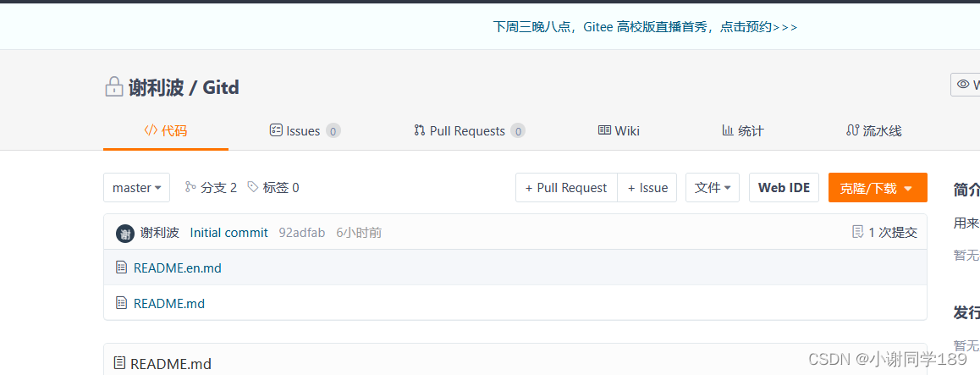The width and height of the screenshot is (980, 375).
Task: Click the file icon beside README.md in file list
Action: click(x=121, y=303)
